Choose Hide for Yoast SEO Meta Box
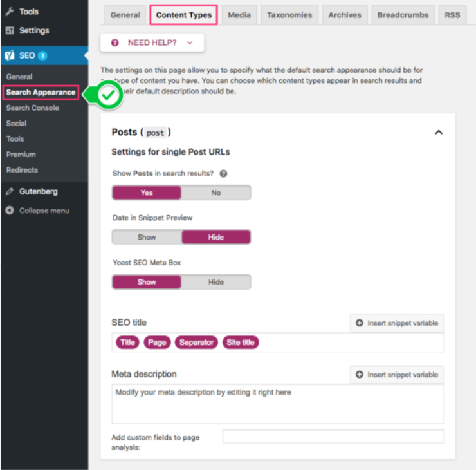This screenshot has width=476, height=470. 216,282
